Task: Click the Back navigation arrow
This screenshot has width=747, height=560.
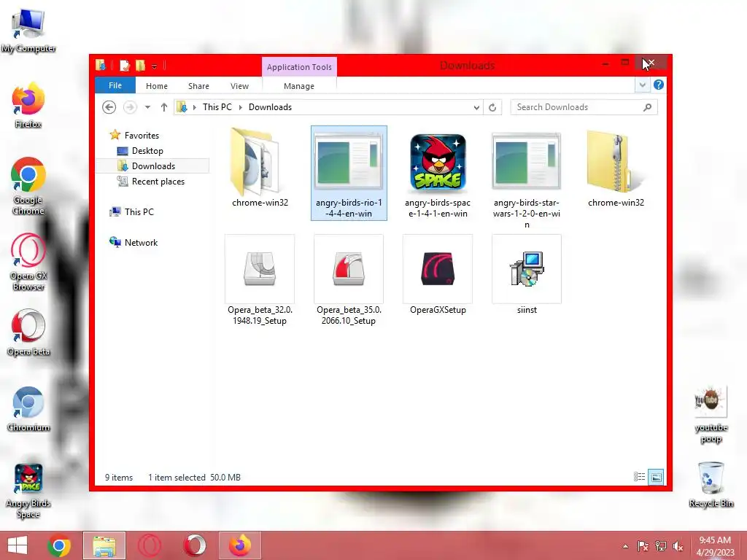Action: (109, 107)
